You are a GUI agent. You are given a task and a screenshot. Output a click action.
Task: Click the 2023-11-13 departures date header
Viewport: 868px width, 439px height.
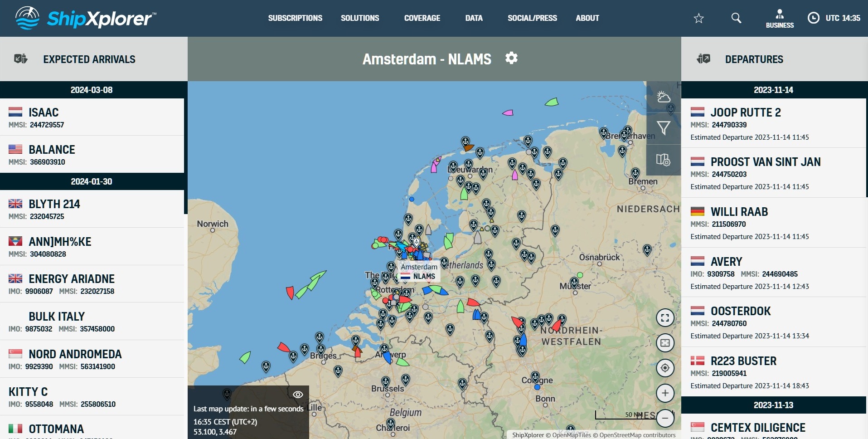pos(773,405)
